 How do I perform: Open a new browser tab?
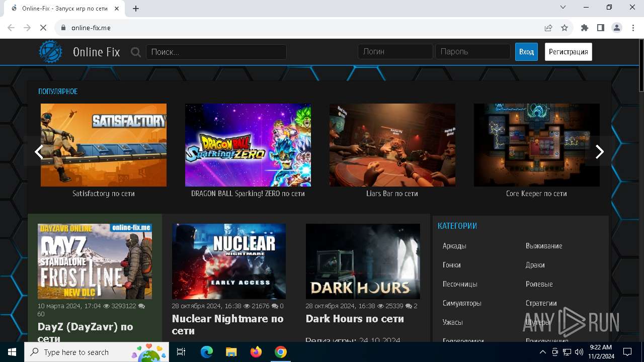coord(136,8)
